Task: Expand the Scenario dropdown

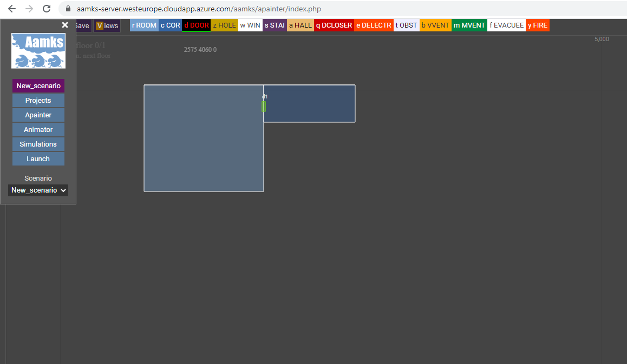Action: tap(38, 190)
